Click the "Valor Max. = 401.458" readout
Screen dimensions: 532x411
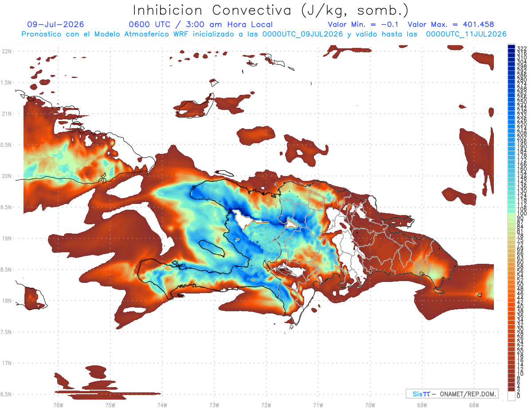click(x=450, y=24)
